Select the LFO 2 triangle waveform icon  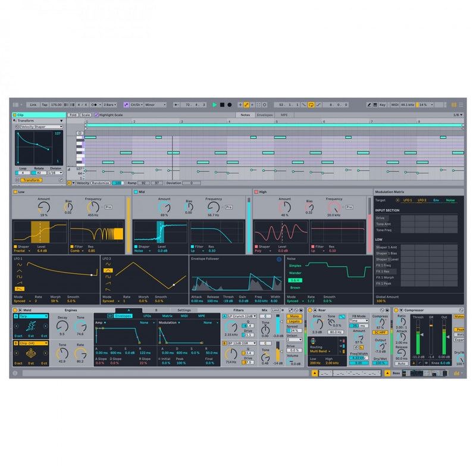pyautogui.click(x=108, y=270)
